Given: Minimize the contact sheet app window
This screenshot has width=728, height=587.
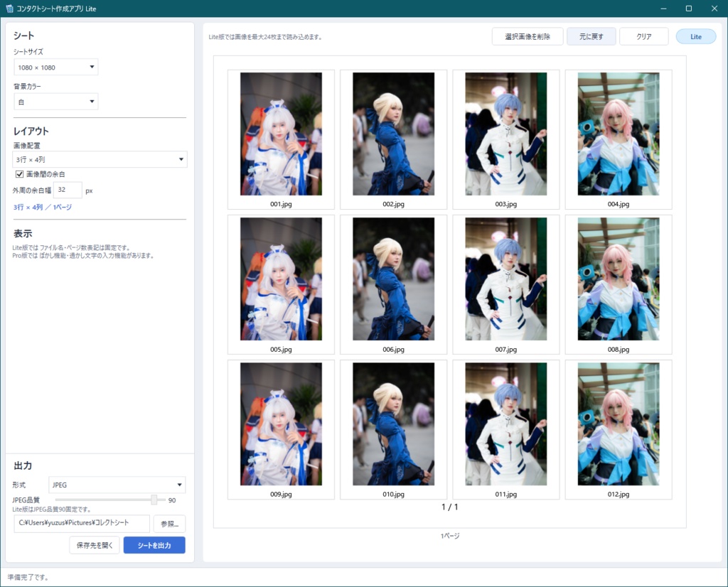Looking at the screenshot, I should [663, 9].
